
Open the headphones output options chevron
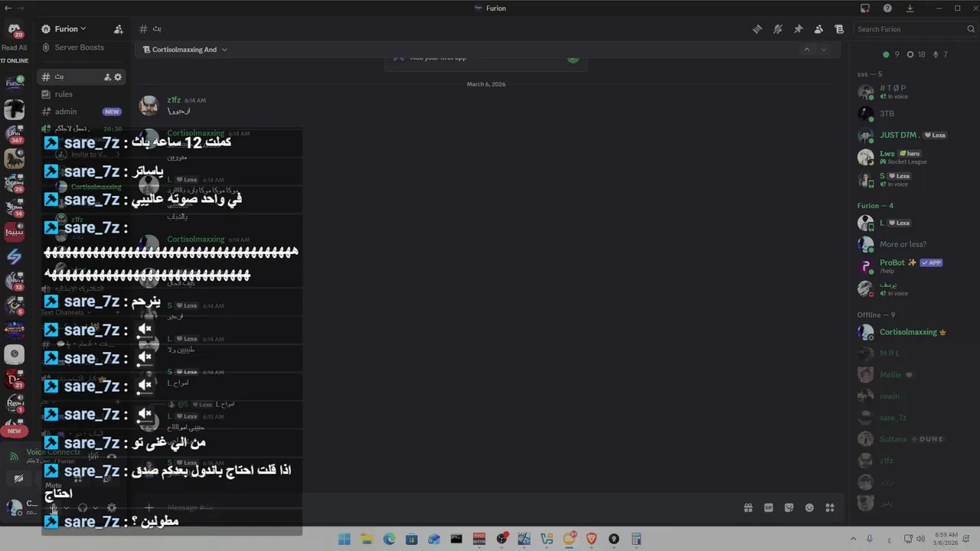tap(96, 507)
